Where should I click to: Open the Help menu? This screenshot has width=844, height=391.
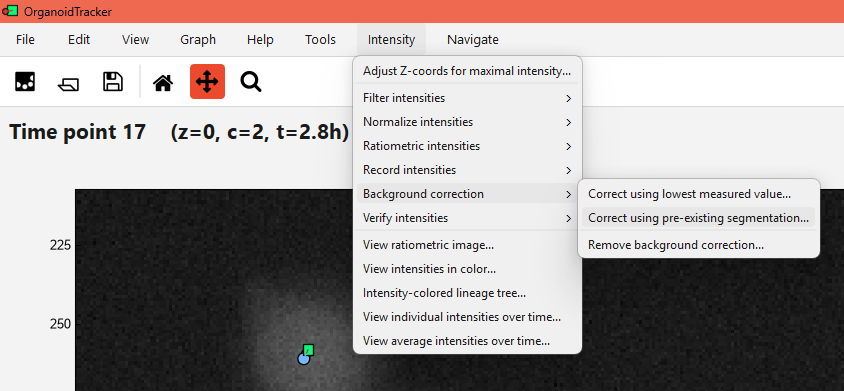[x=261, y=39]
